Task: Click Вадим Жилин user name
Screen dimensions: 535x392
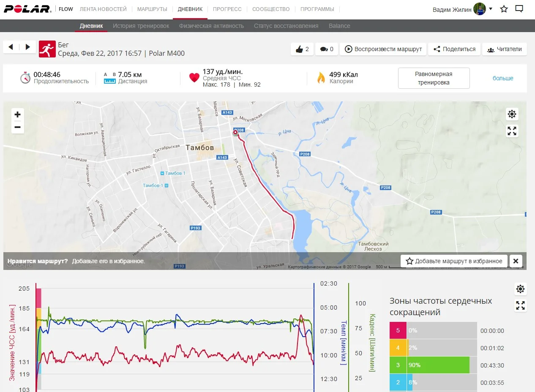Action: point(452,9)
